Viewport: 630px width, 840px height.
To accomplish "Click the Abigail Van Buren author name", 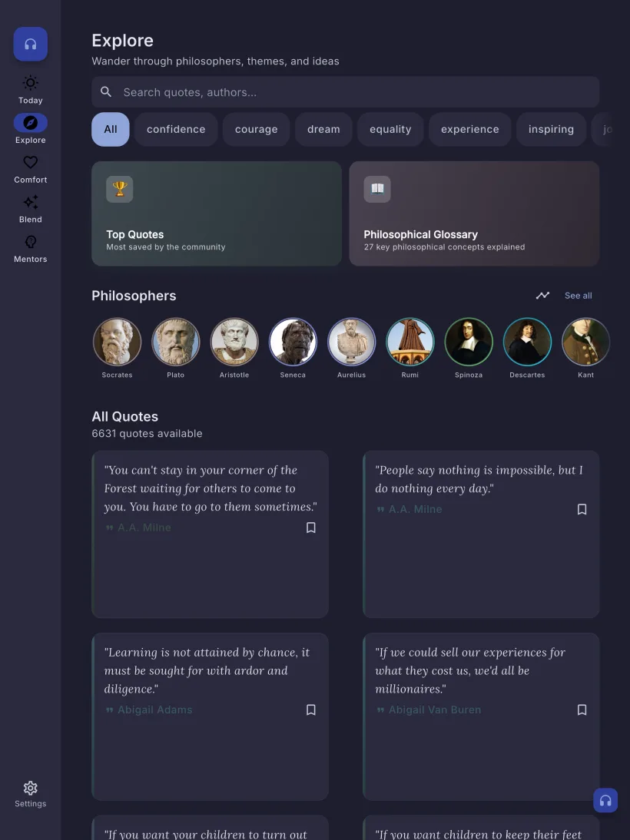I will point(435,709).
